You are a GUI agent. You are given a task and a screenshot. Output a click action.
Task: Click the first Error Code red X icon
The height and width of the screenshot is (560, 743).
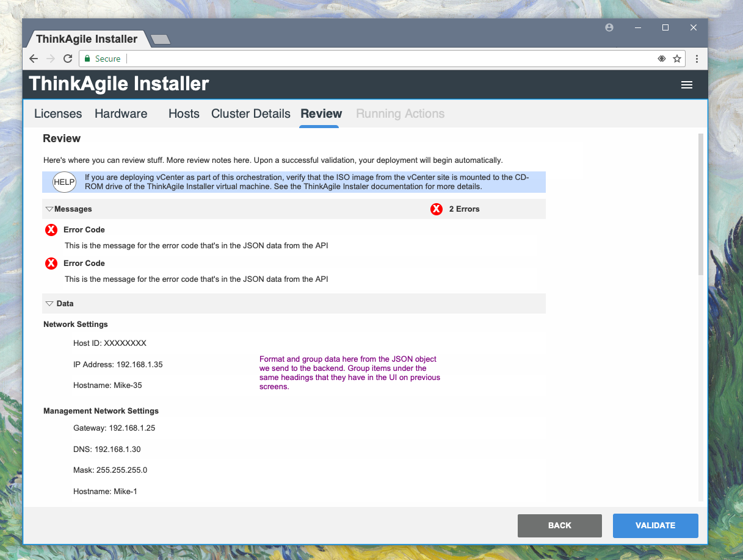[51, 230]
